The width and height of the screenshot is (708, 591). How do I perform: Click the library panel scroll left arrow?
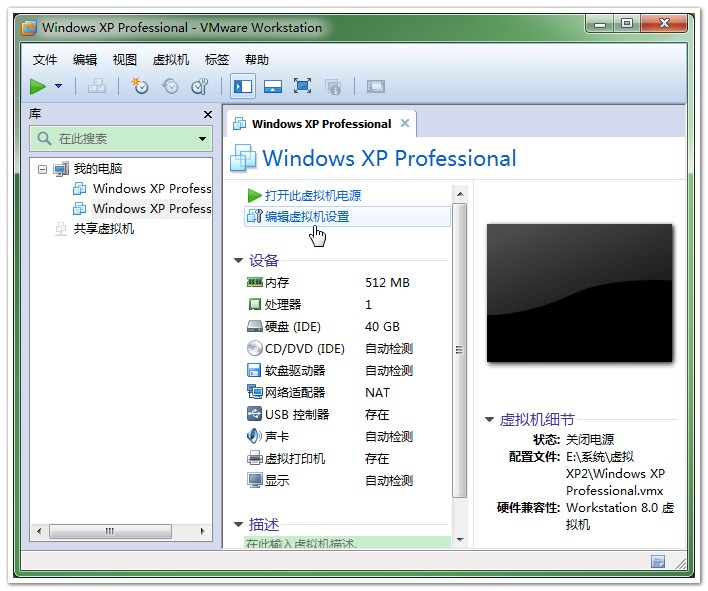coord(39,531)
